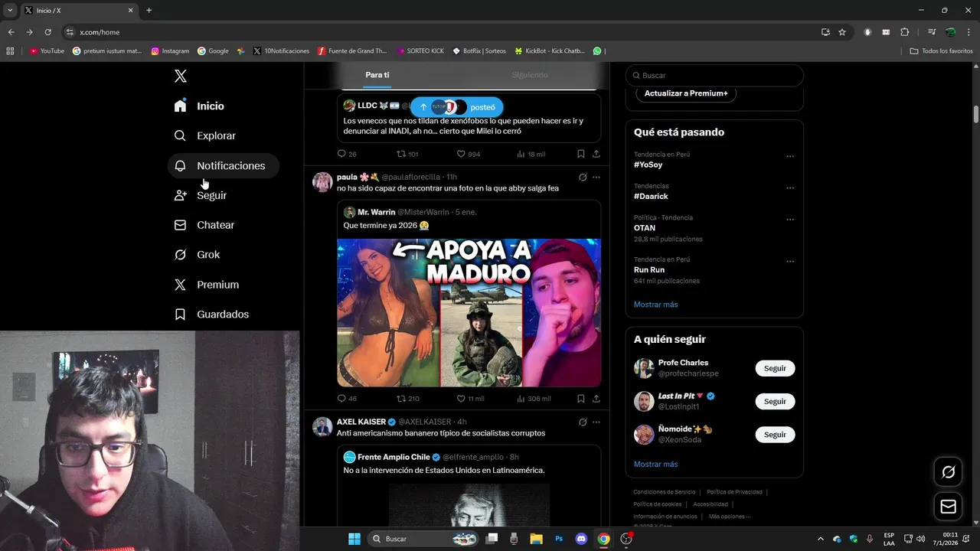This screenshot has height=551, width=980.
Task: Open more options on AXEL KAISER's post
Action: 596,422
